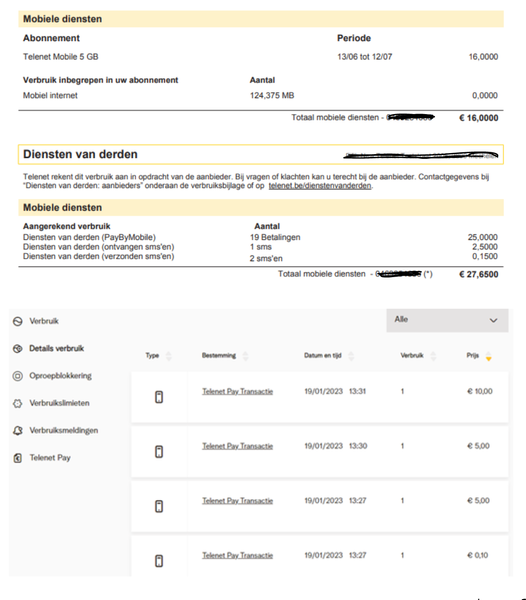
Task: Click the Prijs column header text
Action: tap(472, 355)
